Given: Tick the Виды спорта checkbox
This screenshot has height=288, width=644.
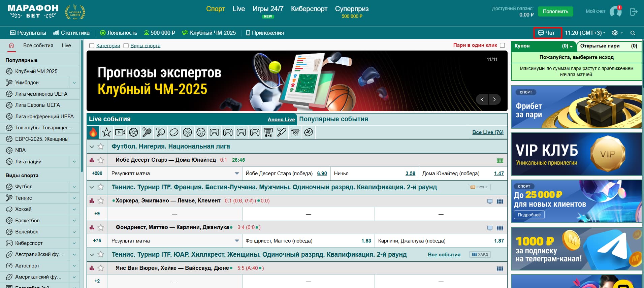Looking at the screenshot, I should (x=126, y=46).
